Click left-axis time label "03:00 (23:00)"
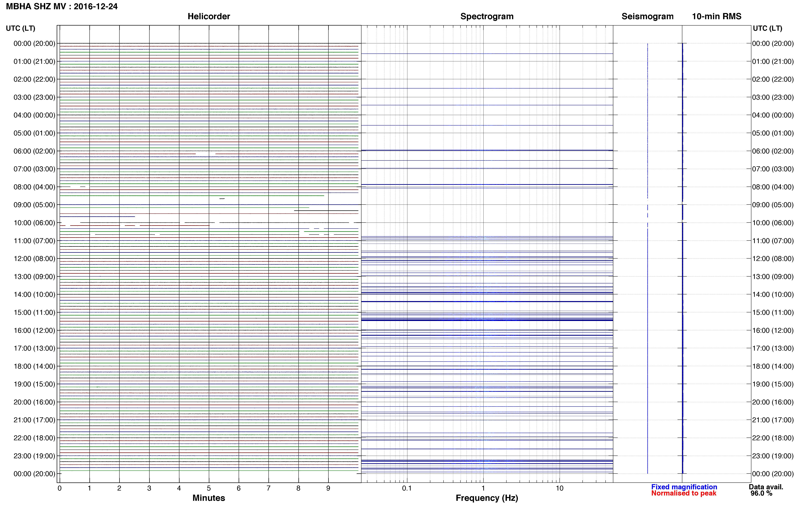This screenshot has width=812, height=508. point(34,97)
